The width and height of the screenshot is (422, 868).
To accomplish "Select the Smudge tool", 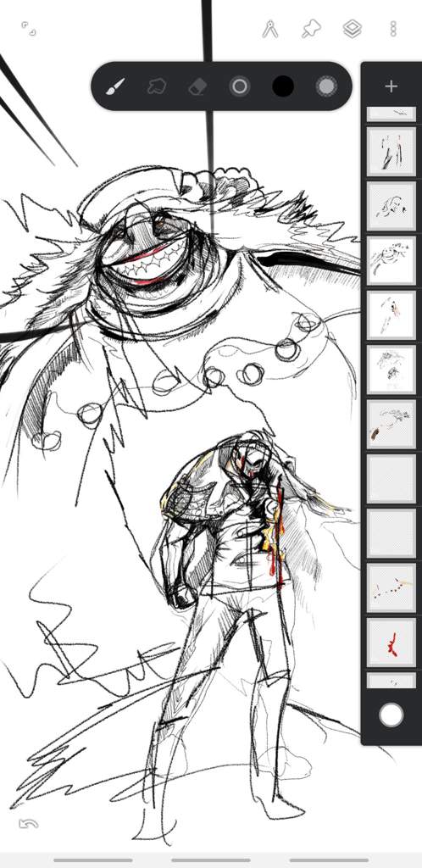I will (x=158, y=86).
